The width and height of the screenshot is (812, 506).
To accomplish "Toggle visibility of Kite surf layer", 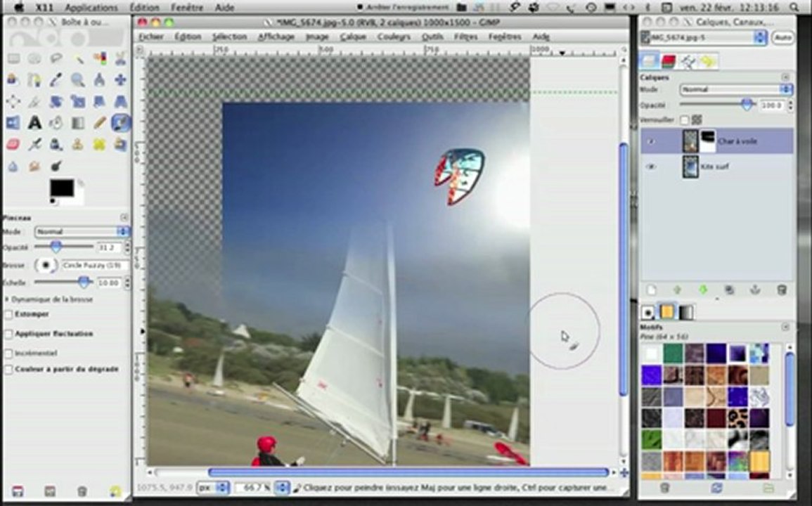I will 652,167.
